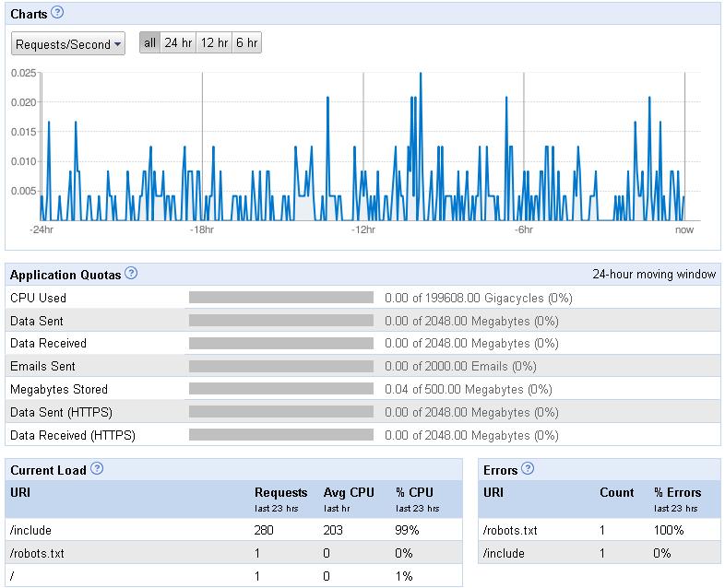Click the highest peak in the chart

[421, 74]
